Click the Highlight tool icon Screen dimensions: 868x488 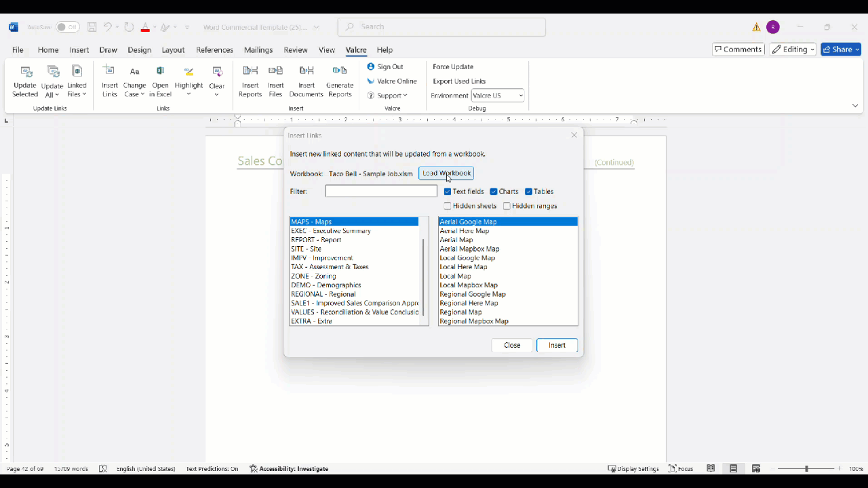[x=189, y=72]
